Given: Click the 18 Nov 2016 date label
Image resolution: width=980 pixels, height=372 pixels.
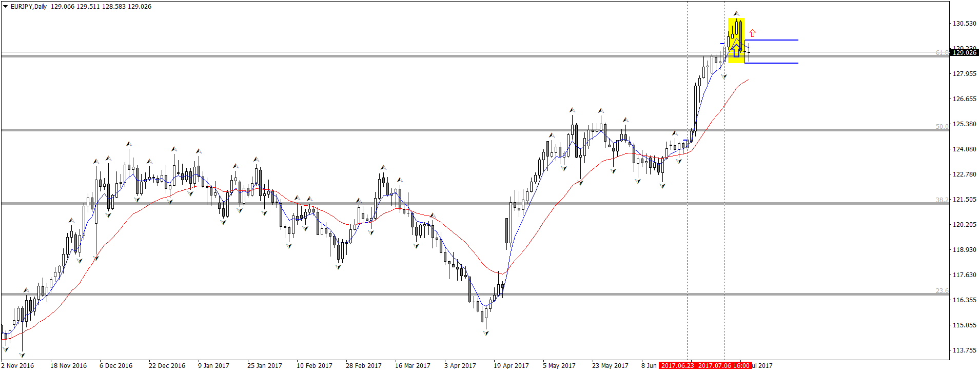Looking at the screenshot, I should pyautogui.click(x=68, y=366).
